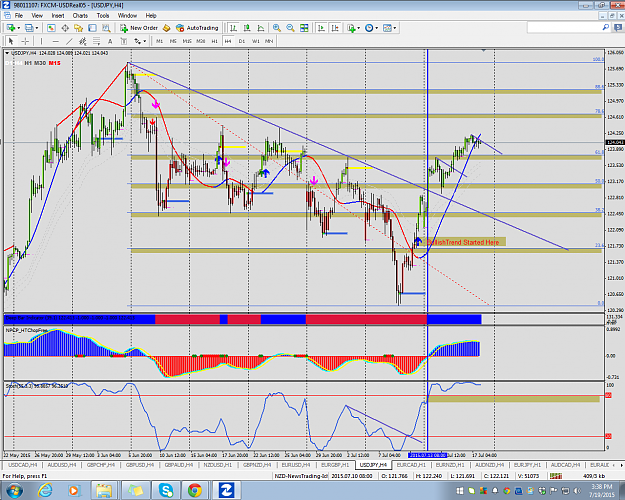
Task: Open the New Chart toolbar icon
Action: 11,28
